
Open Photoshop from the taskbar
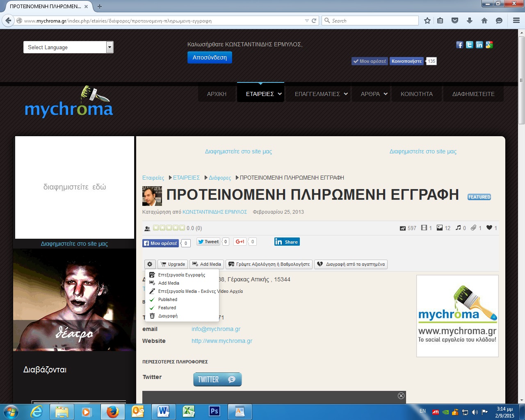click(214, 411)
